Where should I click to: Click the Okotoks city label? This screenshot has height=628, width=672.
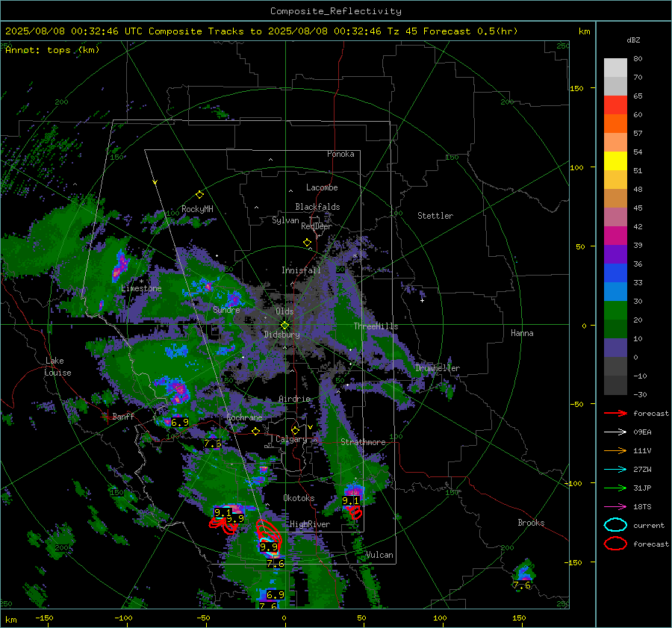[299, 498]
